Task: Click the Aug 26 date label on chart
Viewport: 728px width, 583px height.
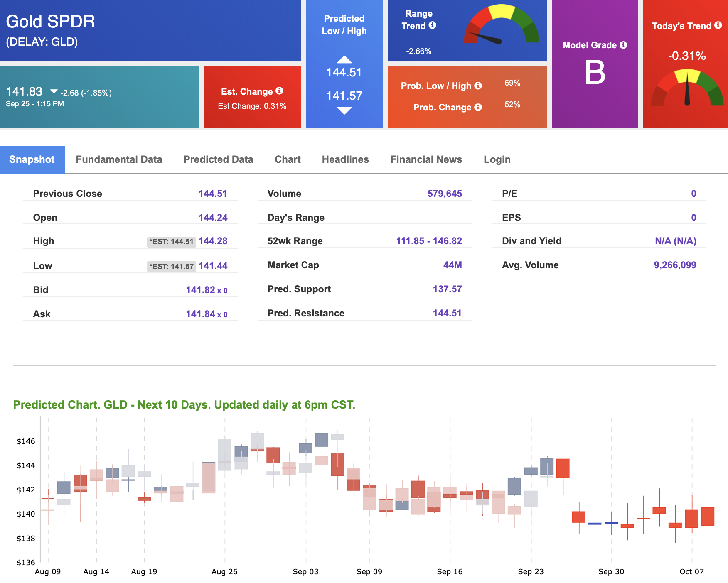Action: 224,572
